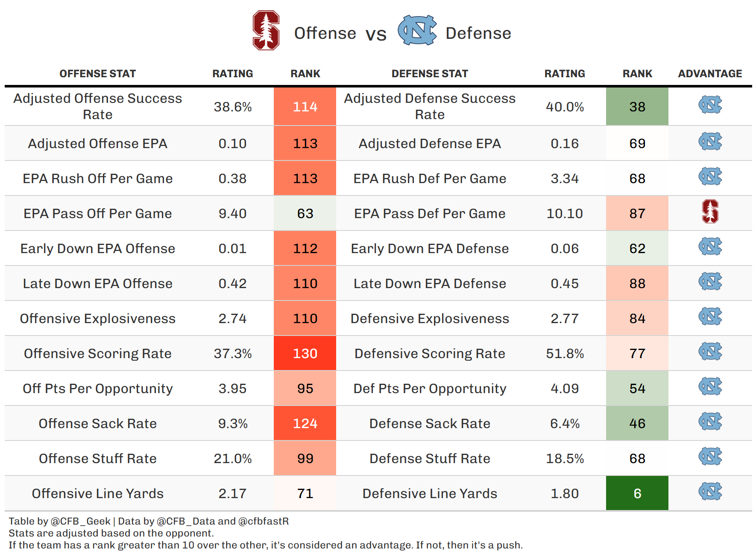Image resolution: width=756 pixels, height=560 pixels.
Task: Click the Adjusted Offense Success Rate label
Action: 97,106
